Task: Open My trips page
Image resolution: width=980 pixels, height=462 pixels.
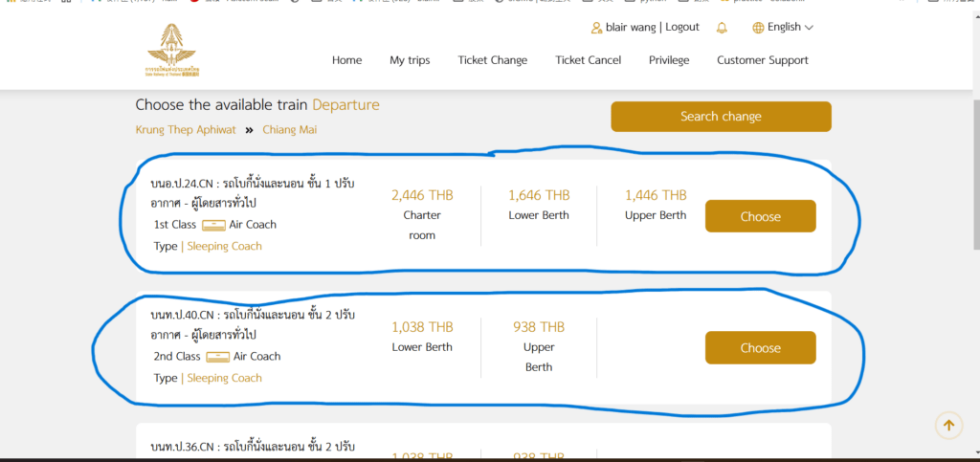Action: pyautogui.click(x=410, y=60)
